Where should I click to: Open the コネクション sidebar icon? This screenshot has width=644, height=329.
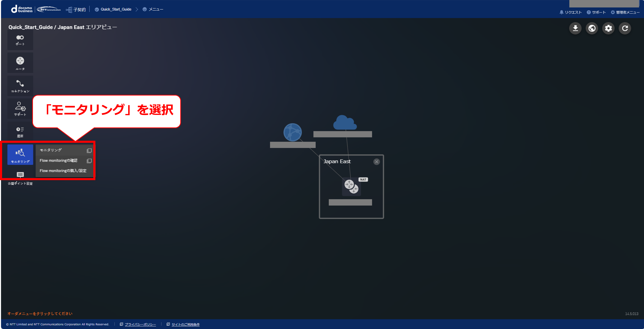(20, 86)
